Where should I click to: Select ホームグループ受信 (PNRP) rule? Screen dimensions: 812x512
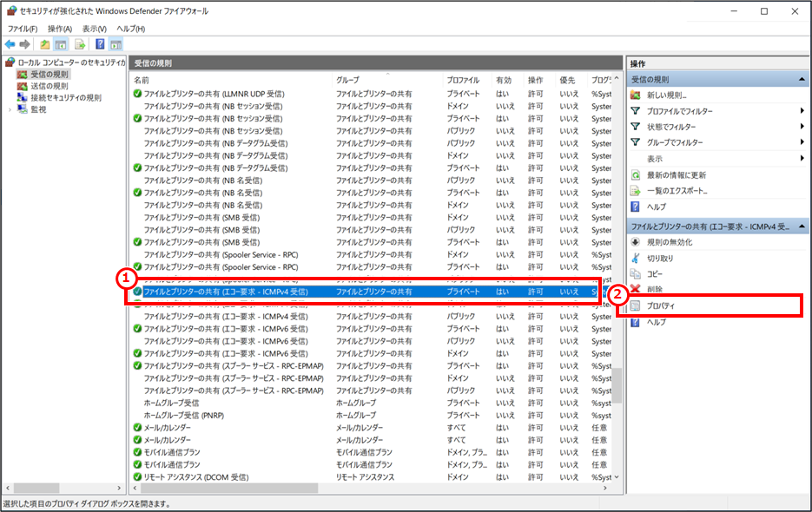pos(372,416)
